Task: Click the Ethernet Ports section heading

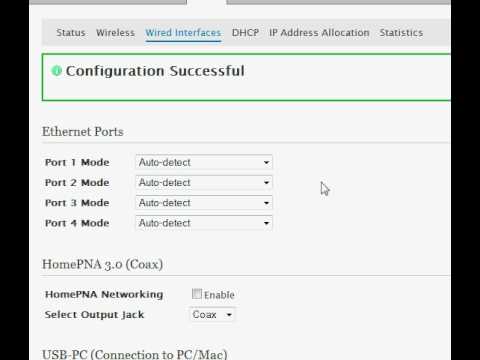Action: (x=83, y=132)
